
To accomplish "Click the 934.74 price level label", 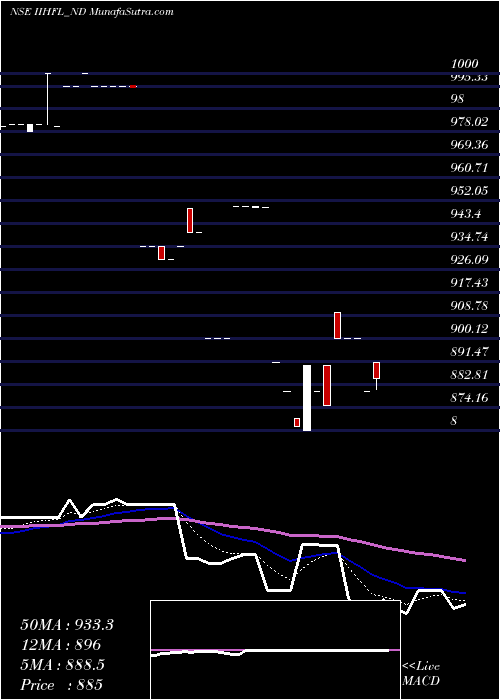I will point(469,237).
